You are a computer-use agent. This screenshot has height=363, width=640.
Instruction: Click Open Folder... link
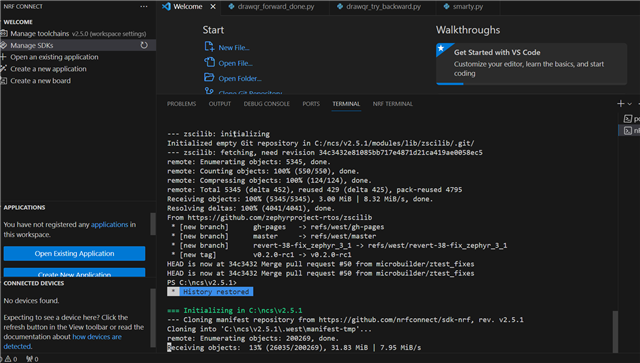pos(240,78)
